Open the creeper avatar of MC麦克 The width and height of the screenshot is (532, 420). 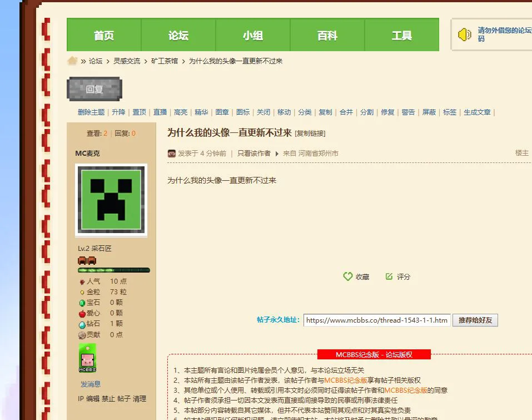(x=111, y=200)
